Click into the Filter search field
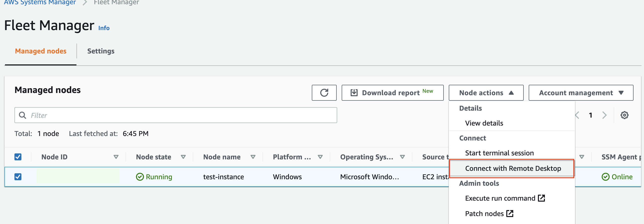 [176, 115]
